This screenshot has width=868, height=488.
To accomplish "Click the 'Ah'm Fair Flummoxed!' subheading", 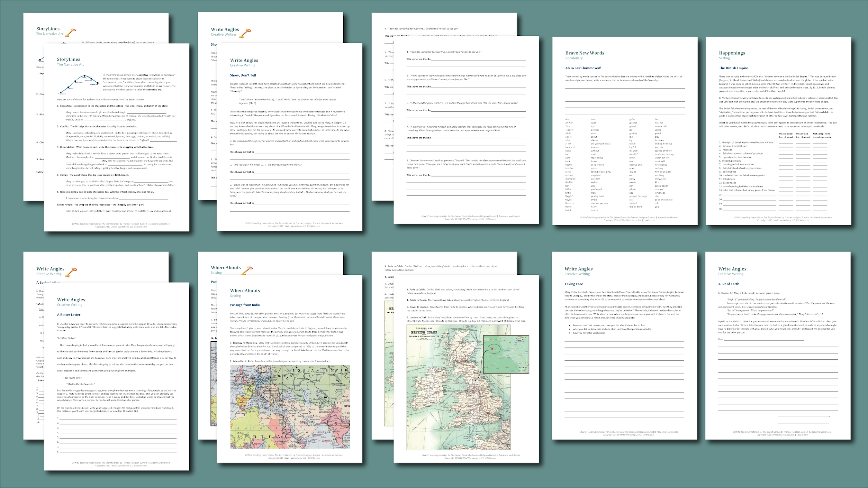I will [x=583, y=68].
